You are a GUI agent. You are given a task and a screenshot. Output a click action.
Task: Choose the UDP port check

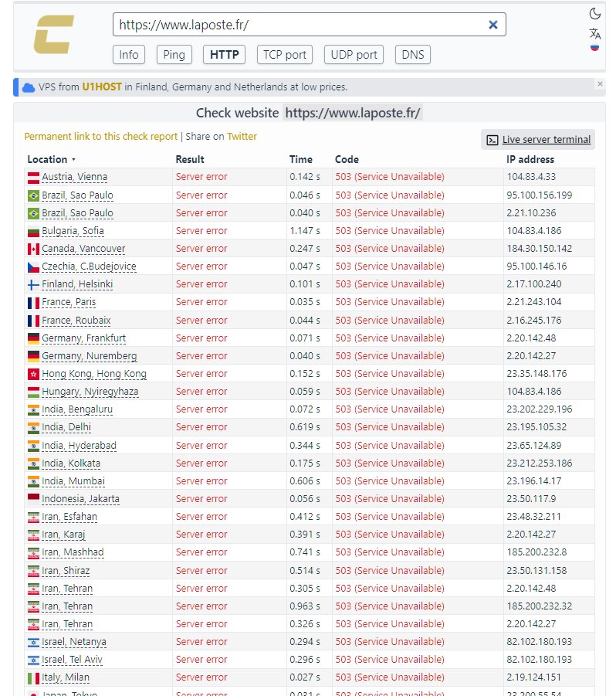[x=354, y=54]
